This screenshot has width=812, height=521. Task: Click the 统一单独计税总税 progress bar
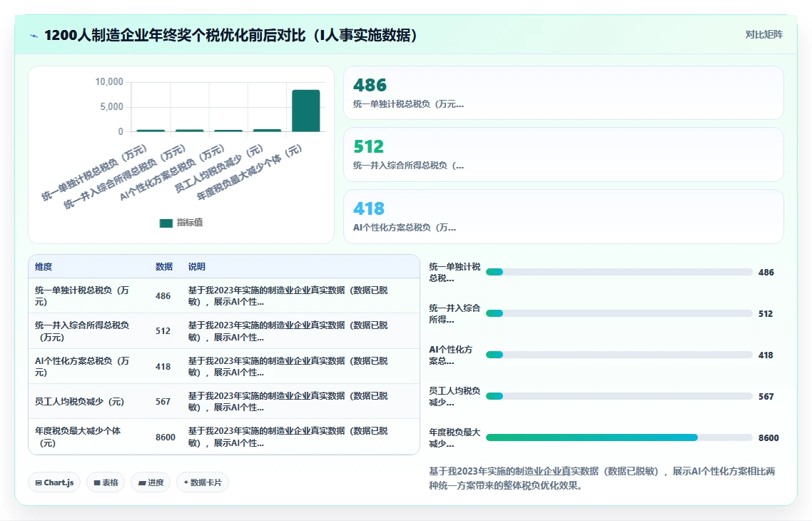tap(619, 272)
